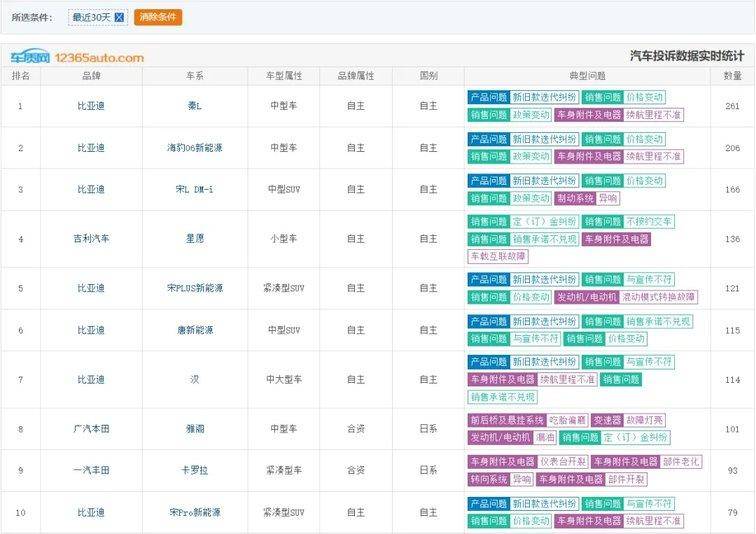Click complaint count 206 for 海豹06新能源

point(732,147)
